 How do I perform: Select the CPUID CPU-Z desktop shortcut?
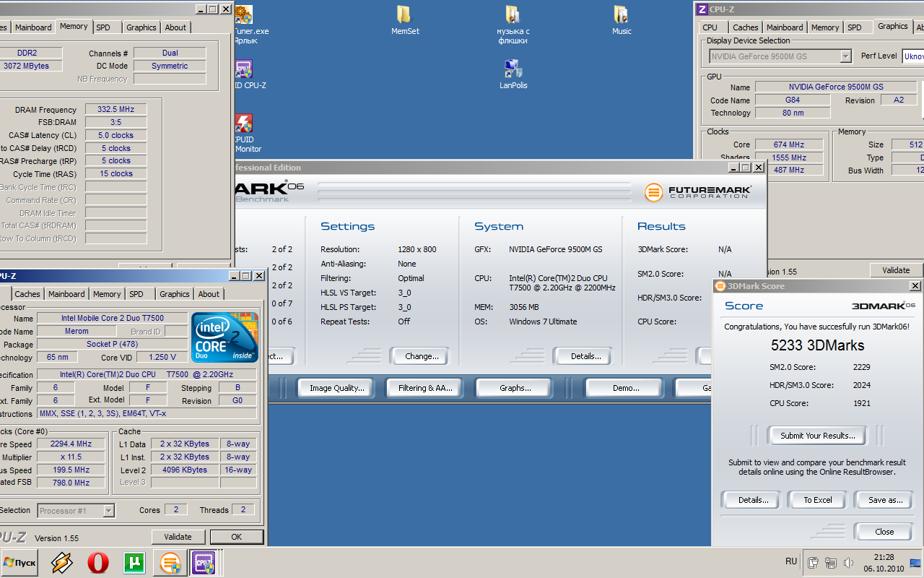coord(245,74)
